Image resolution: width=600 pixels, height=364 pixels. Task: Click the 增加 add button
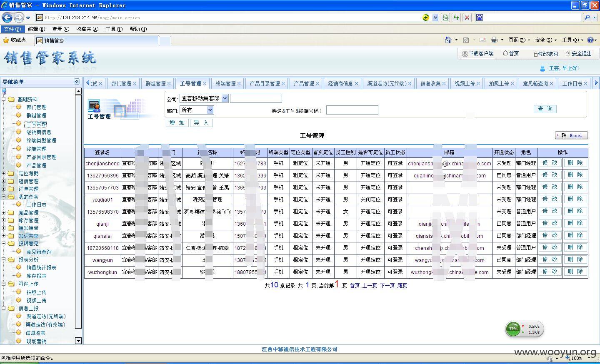click(177, 122)
